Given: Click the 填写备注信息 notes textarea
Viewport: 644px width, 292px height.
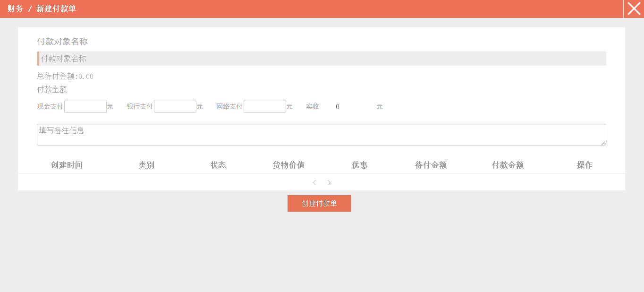Looking at the screenshot, I should 321,135.
